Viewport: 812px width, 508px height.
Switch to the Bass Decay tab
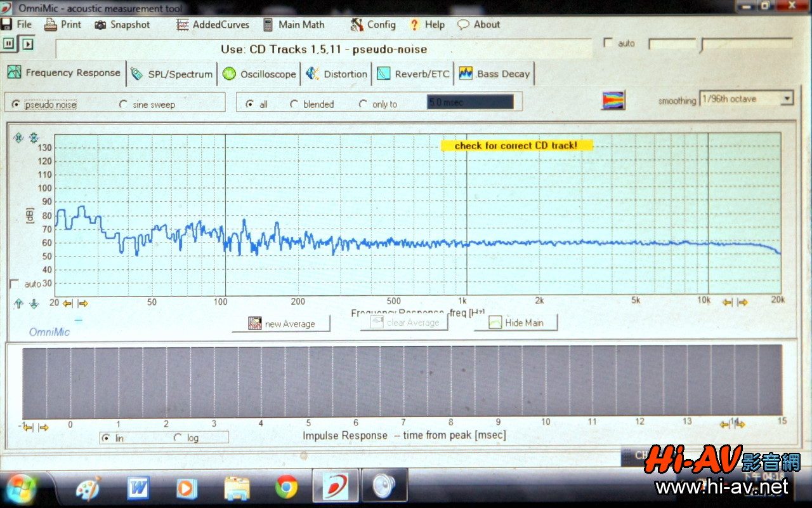coord(495,74)
